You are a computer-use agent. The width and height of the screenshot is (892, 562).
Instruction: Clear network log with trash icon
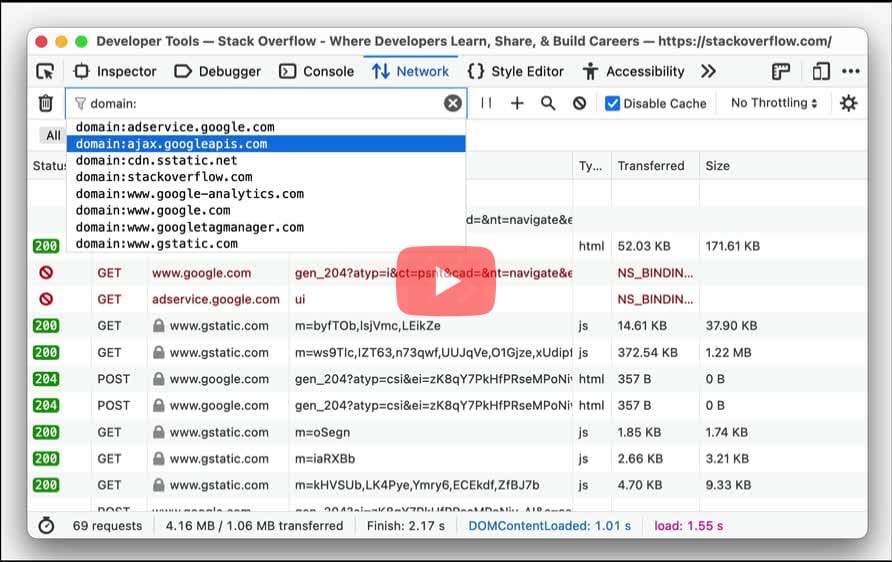tap(46, 104)
